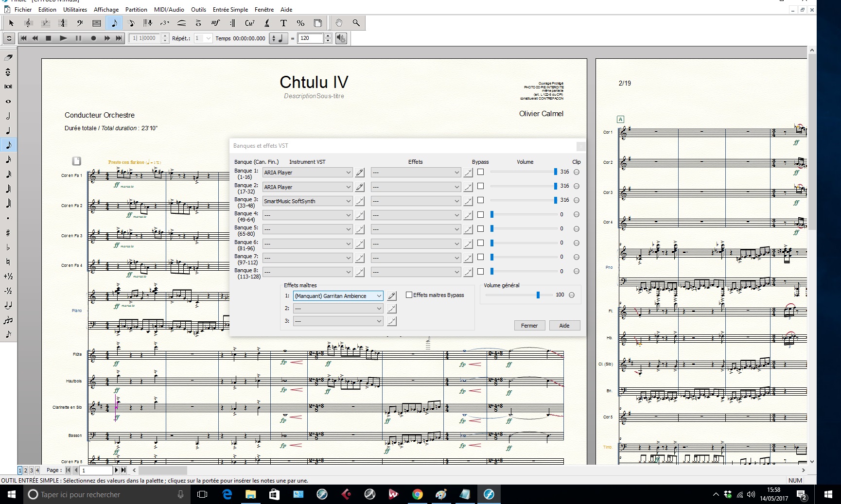
Task: Open playback speaker settings icon
Action: [x=341, y=38]
